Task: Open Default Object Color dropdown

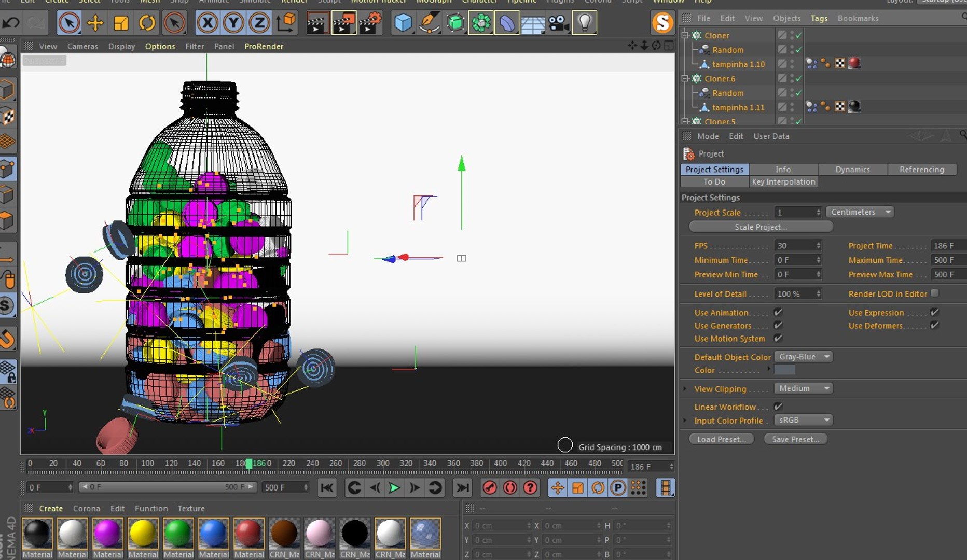Action: 804,357
